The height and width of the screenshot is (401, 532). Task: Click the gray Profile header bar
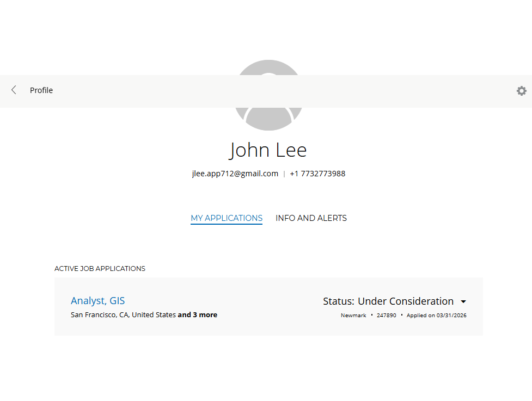272,91
